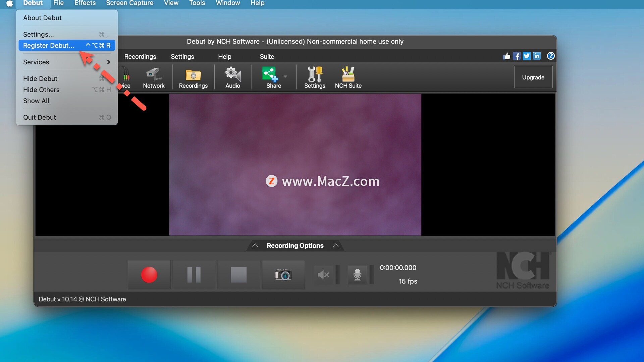The width and height of the screenshot is (644, 362).
Task: Click the pause recording button
Action: pyautogui.click(x=194, y=275)
